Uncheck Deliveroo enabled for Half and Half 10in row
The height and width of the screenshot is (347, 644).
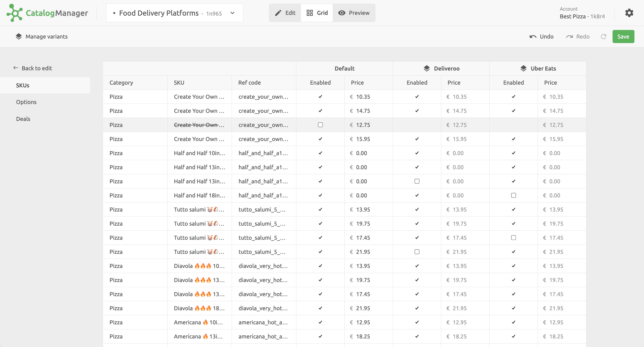(417, 153)
